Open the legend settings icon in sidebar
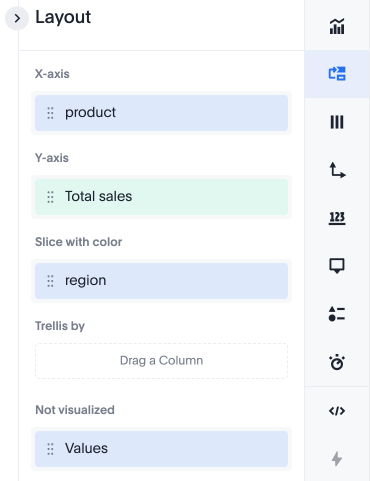Viewport: 370px width, 481px height. point(337,314)
